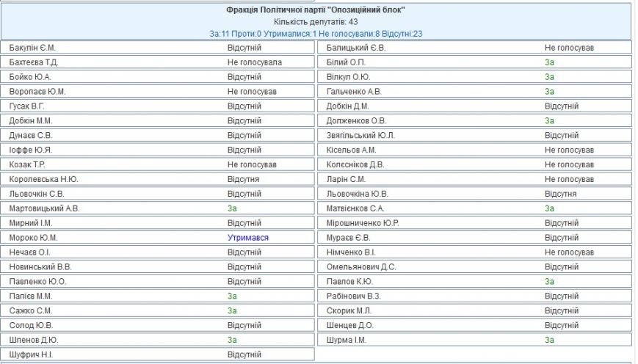Select the "За" vote of Павлов
This screenshot has height=364, width=638.
click(x=549, y=283)
